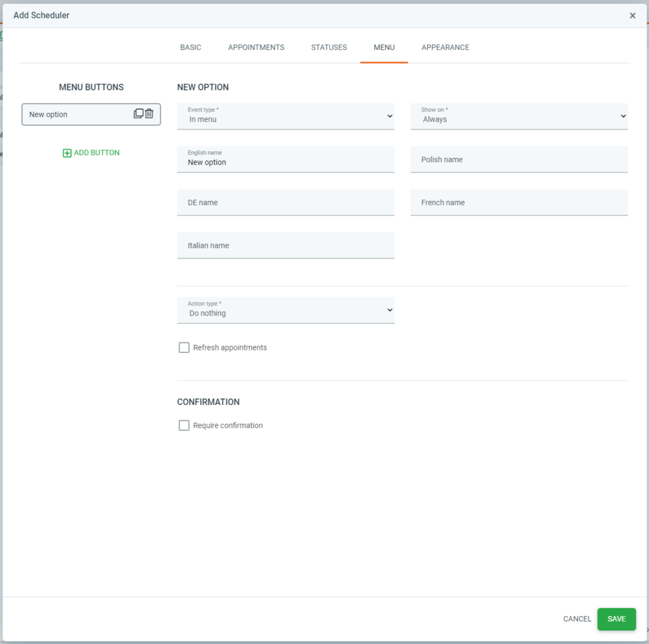Select the Italian name text field
This screenshot has width=649, height=644.
tap(285, 246)
